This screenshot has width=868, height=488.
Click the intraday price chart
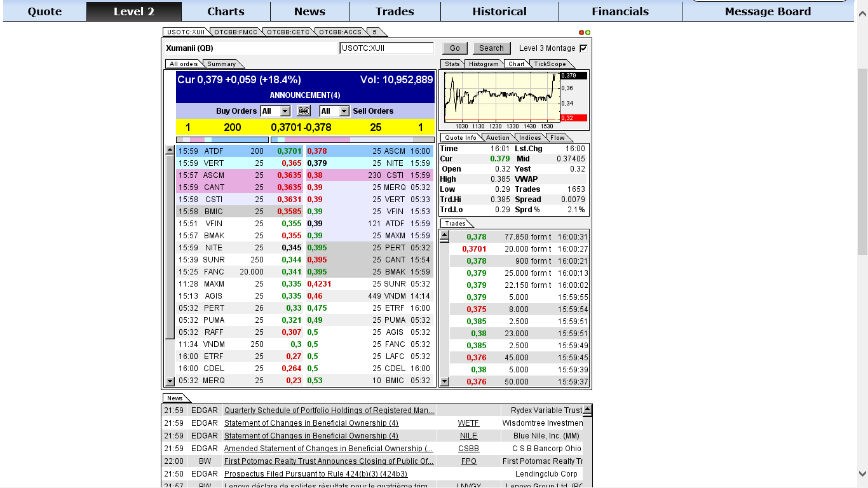pyautogui.click(x=501, y=97)
